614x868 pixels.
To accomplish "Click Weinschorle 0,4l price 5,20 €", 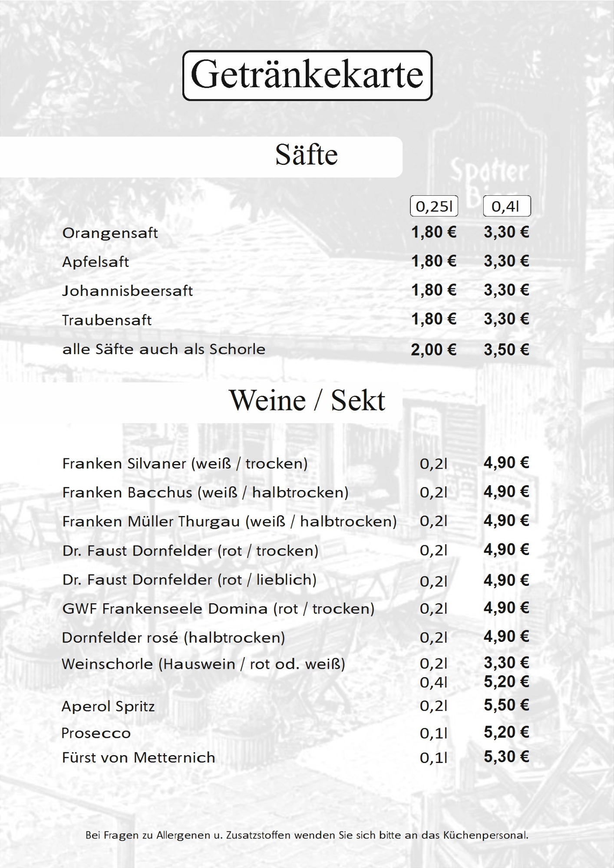I will (x=507, y=682).
